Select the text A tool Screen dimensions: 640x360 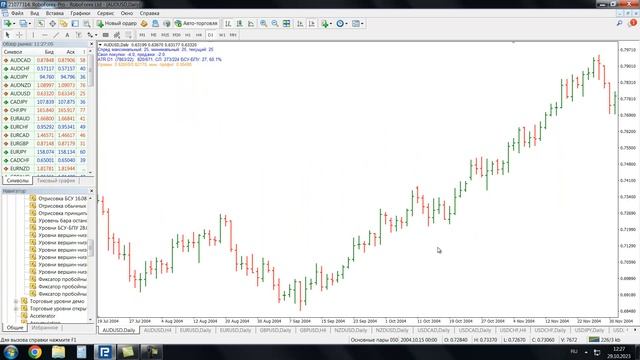point(67,35)
